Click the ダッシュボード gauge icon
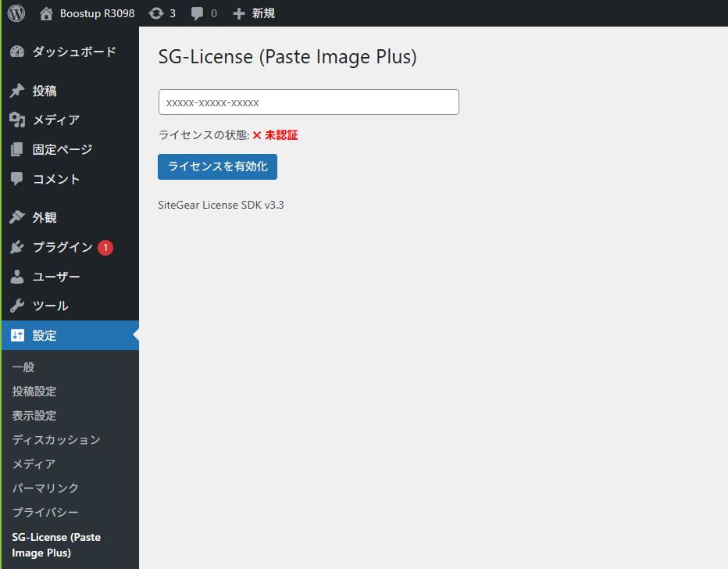Screen dimensions: 728x569 pos(17,52)
